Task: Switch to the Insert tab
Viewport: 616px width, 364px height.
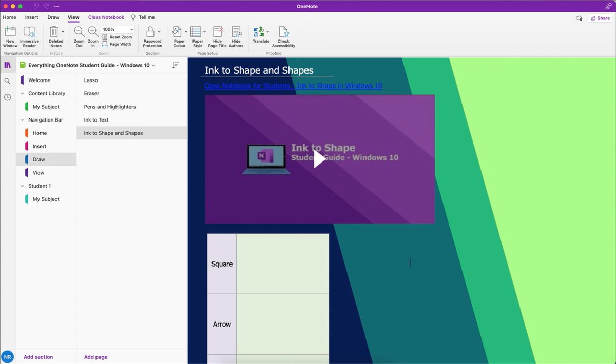Action: (x=32, y=17)
